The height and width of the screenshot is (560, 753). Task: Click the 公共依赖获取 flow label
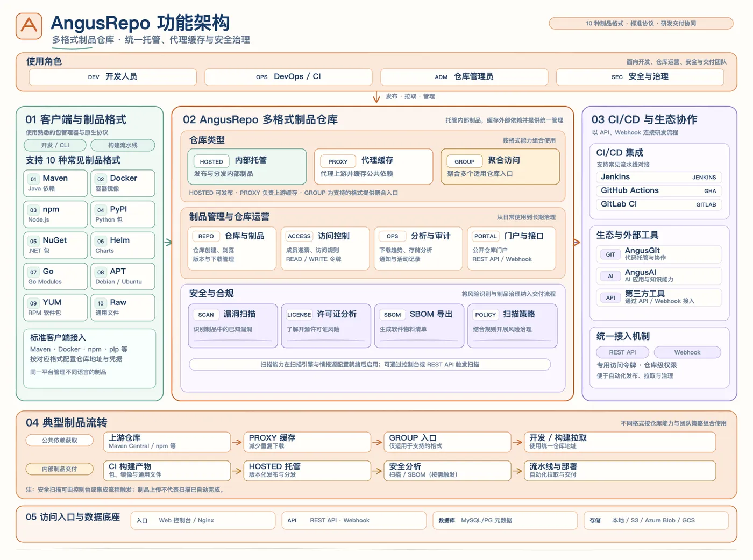[x=60, y=441]
